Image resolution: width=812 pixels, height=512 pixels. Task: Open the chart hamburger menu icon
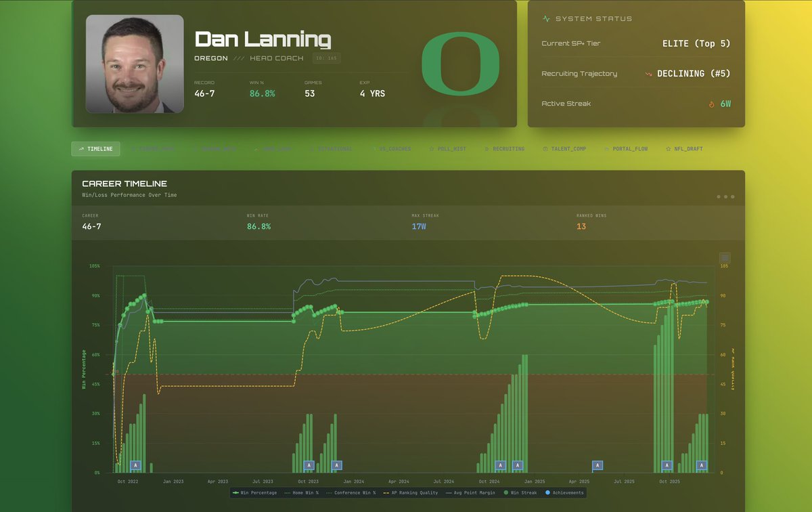pyautogui.click(x=725, y=258)
